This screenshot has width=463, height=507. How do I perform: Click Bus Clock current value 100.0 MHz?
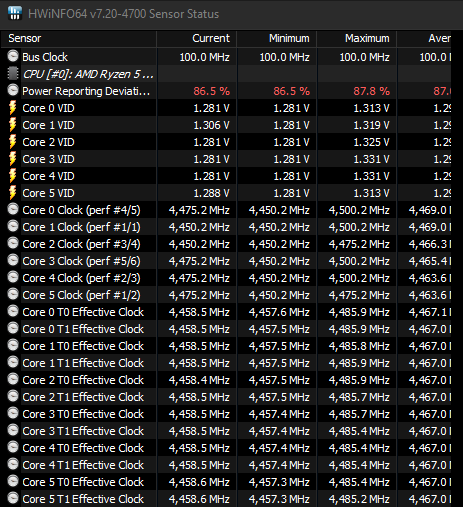(205, 57)
